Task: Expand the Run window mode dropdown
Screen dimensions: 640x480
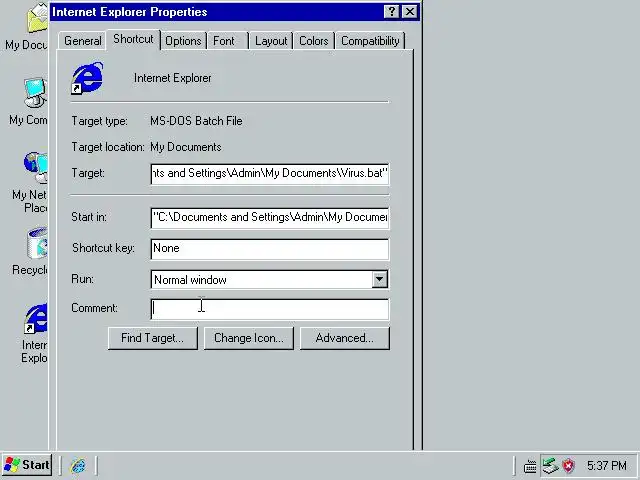Action: pos(380,280)
